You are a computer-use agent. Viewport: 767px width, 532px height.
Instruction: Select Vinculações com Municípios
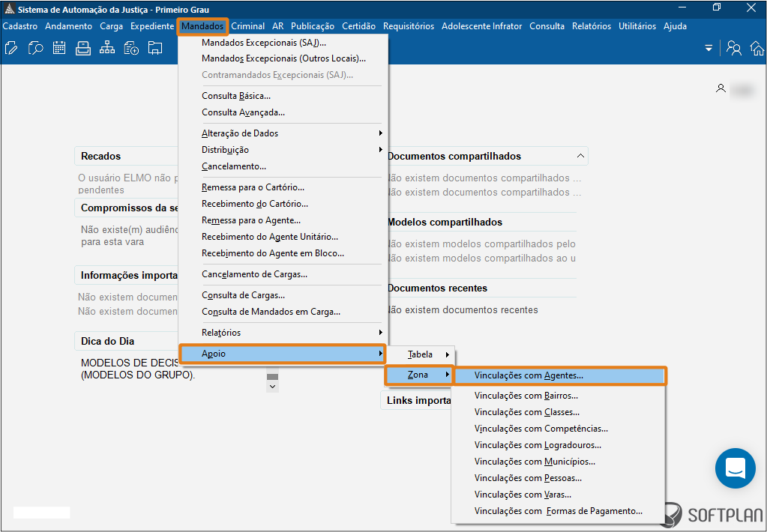point(558,462)
